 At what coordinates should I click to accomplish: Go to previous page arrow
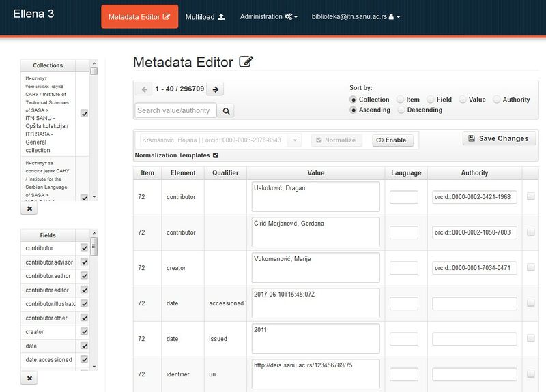143,89
